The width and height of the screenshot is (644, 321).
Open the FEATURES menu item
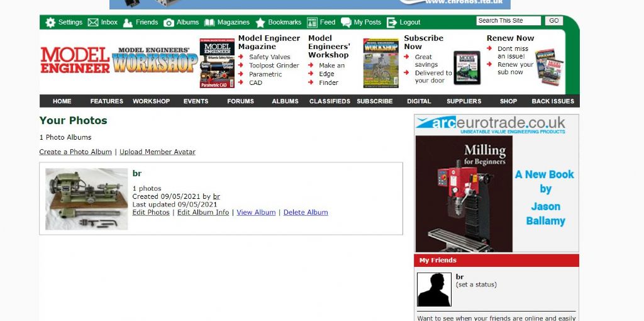coord(107,101)
